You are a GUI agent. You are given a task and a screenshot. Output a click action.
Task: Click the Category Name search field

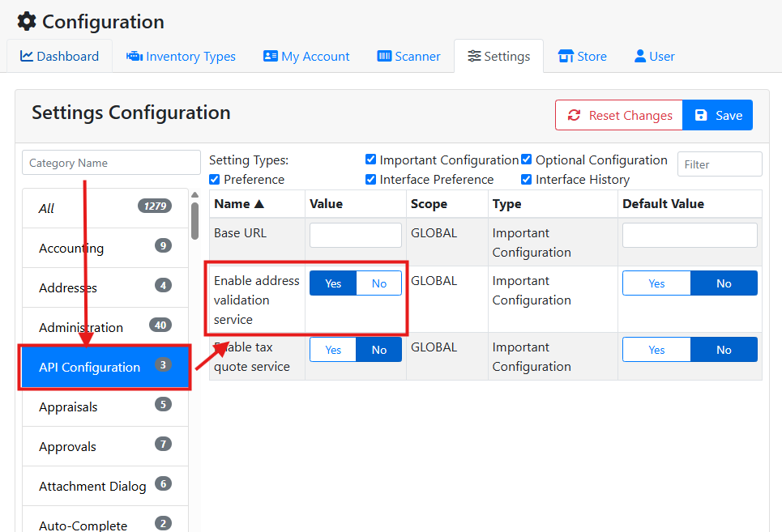(111, 163)
